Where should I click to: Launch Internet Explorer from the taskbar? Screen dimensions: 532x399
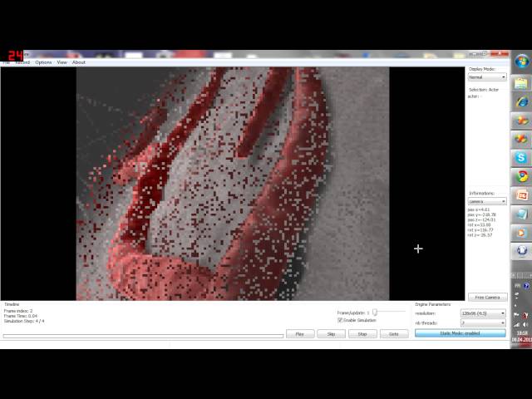tap(521, 101)
